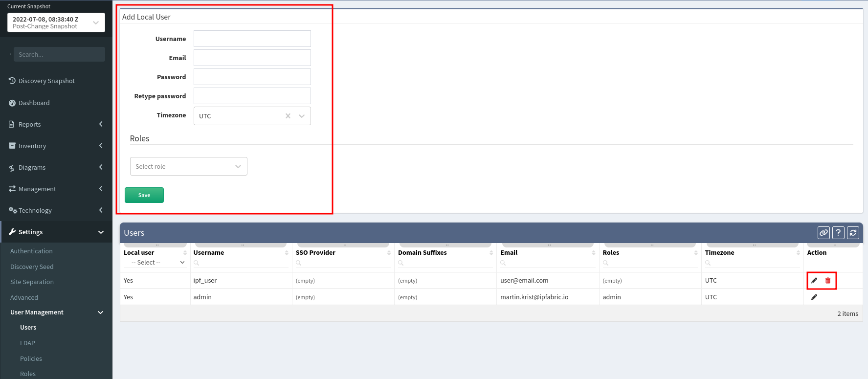This screenshot has width=868, height=379.
Task: Open Advanced settings
Action: [x=24, y=297]
